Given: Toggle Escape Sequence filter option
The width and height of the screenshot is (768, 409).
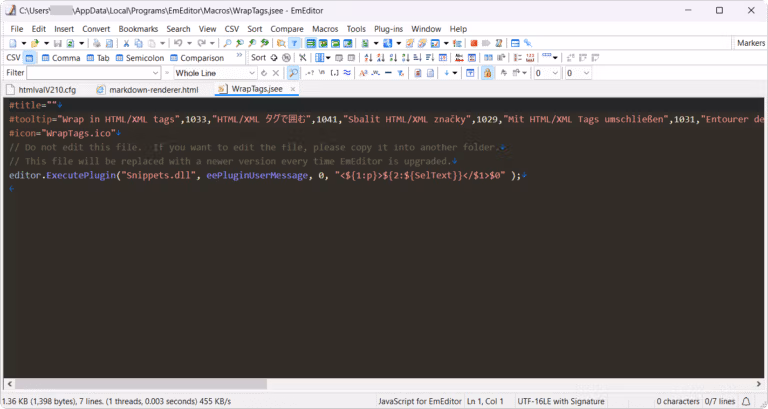Looking at the screenshot, I should pyautogui.click(x=322, y=73).
